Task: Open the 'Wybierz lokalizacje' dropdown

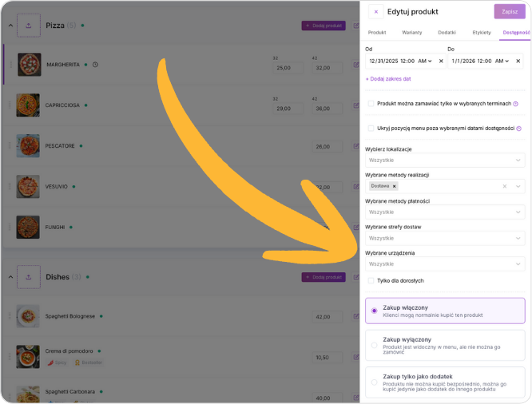Action: (x=444, y=160)
